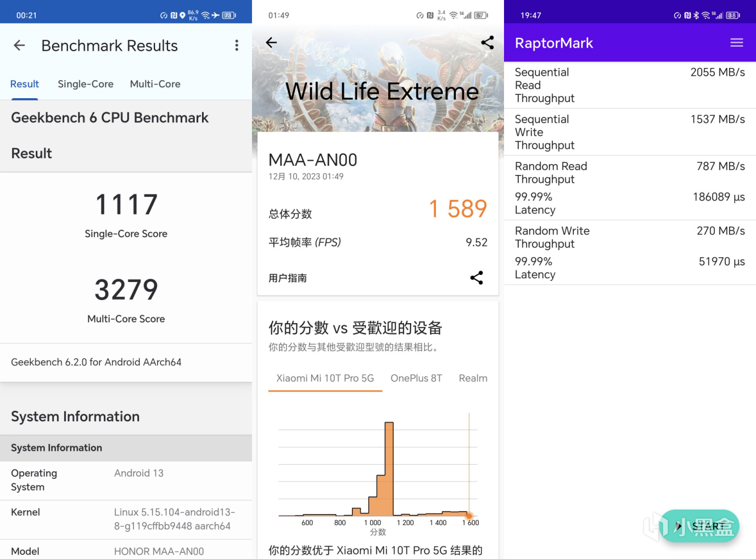Tap the Random Read value '787 MB/s'

pyautogui.click(x=721, y=166)
